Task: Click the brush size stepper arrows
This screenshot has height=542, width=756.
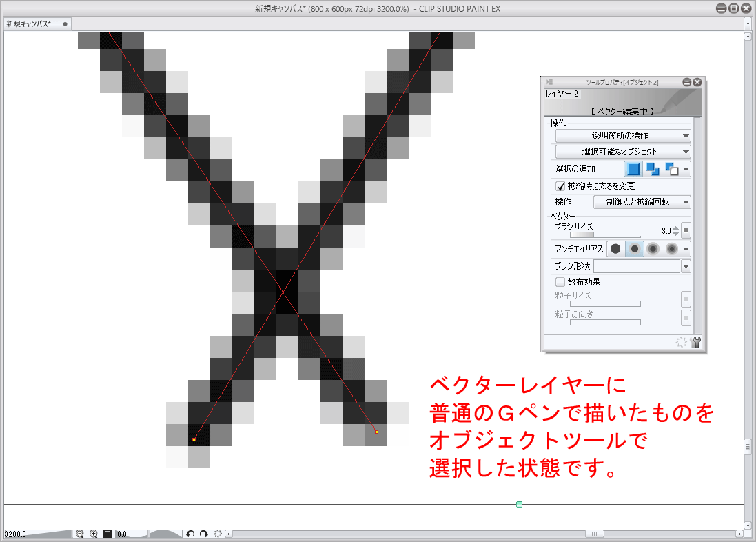Action: pos(675,231)
